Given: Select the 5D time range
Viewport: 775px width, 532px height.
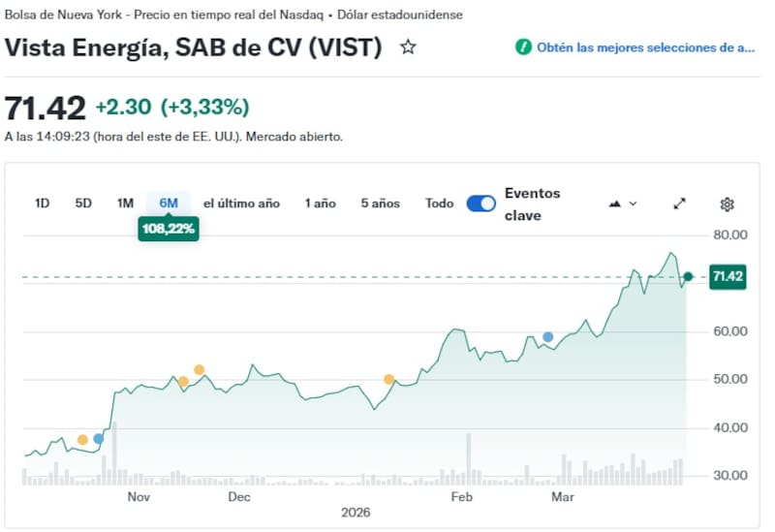Looking at the screenshot, I should 83,203.
